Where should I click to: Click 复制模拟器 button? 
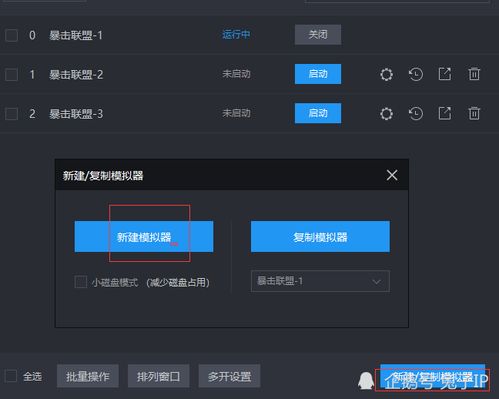point(320,237)
